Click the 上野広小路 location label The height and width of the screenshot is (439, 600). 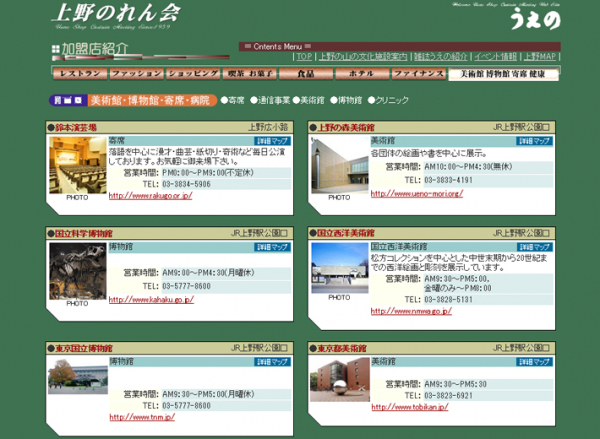(268, 127)
